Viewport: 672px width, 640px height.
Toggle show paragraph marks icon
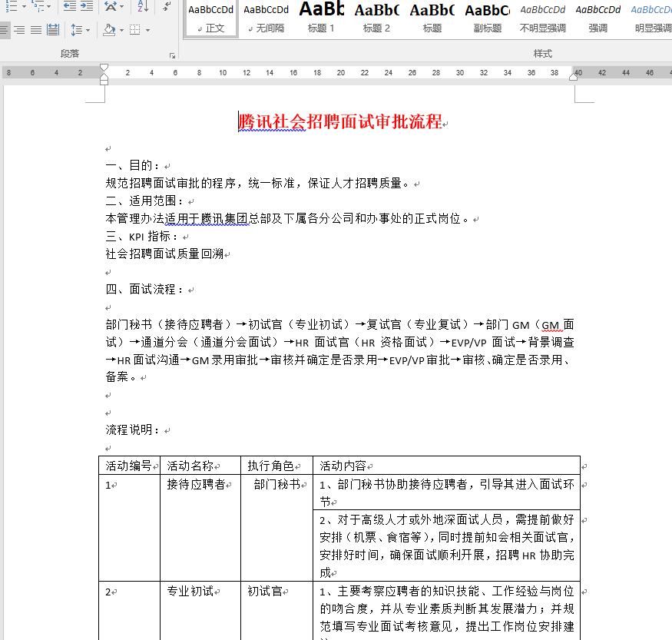pos(167,7)
